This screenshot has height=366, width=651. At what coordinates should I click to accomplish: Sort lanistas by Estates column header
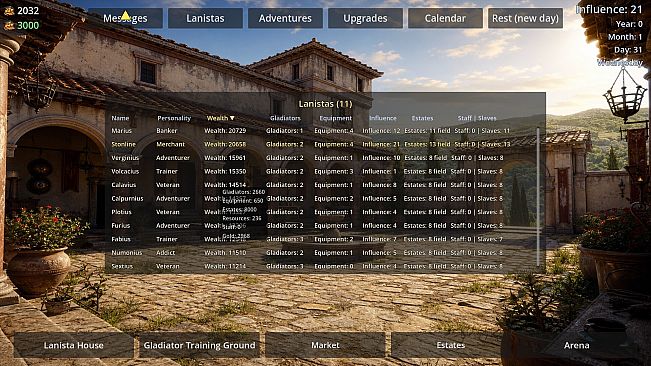coord(422,118)
